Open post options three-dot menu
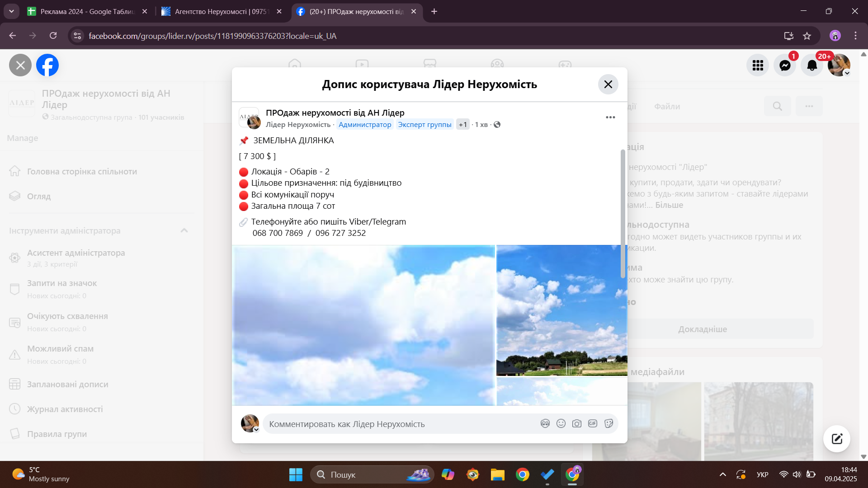868x488 pixels. click(x=610, y=117)
